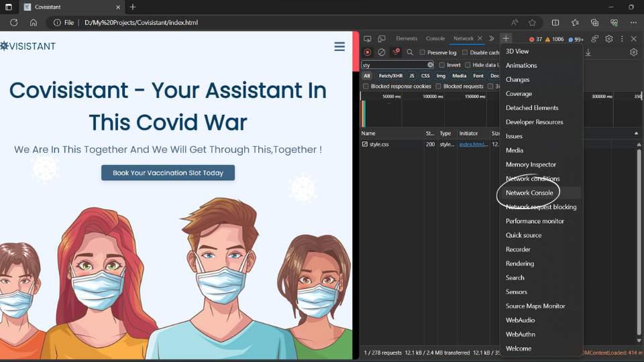Check the Invert filter checkbox
Screen dimensions: 644x362
[442, 65]
